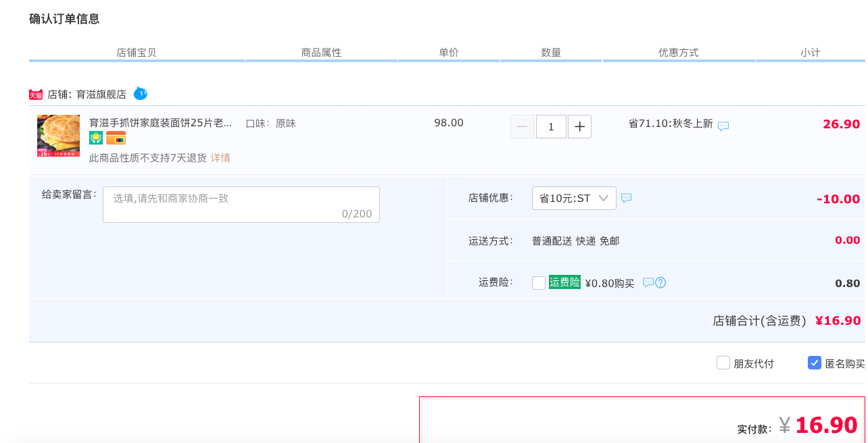868x443 pixels.
Task: Click the 确认订单信息 heading
Action: [x=64, y=19]
